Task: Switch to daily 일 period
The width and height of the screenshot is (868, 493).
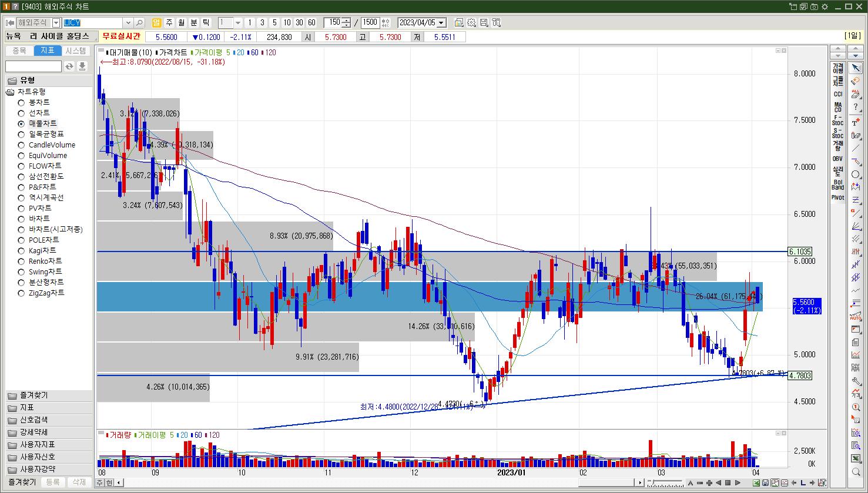Action: click(156, 22)
